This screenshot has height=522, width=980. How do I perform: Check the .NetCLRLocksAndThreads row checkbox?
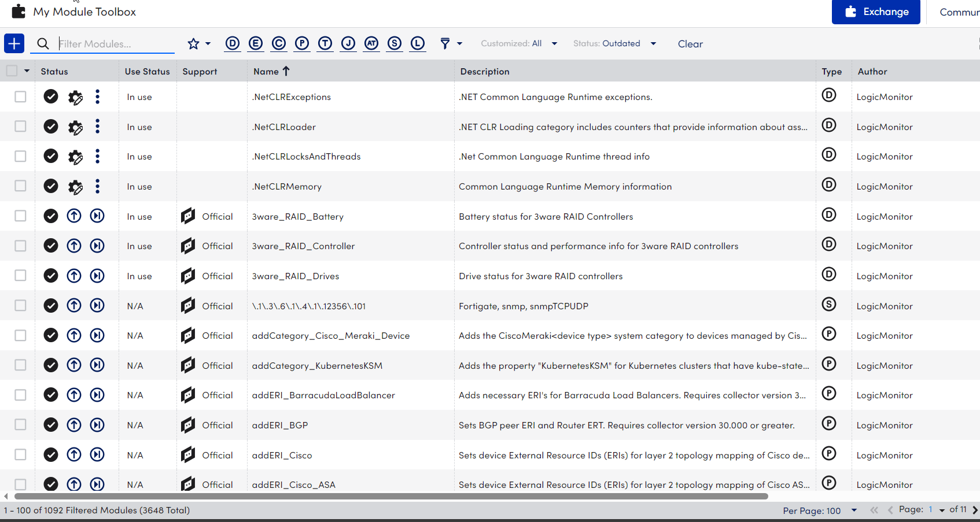20,156
